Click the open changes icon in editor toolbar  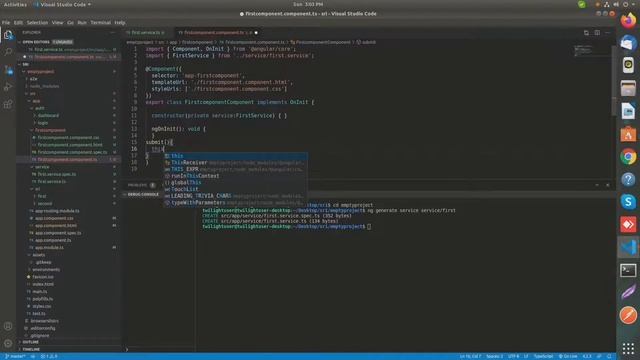tap(586, 33)
